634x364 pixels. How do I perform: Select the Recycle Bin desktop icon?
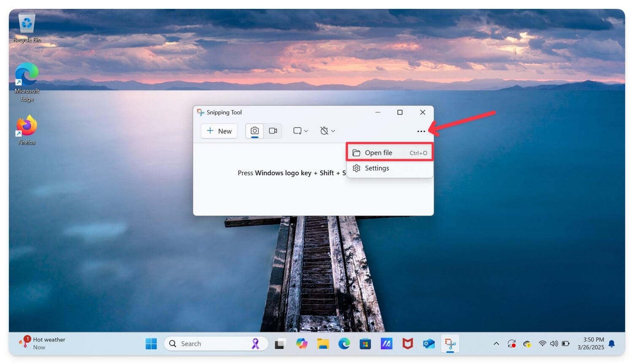coord(27,28)
